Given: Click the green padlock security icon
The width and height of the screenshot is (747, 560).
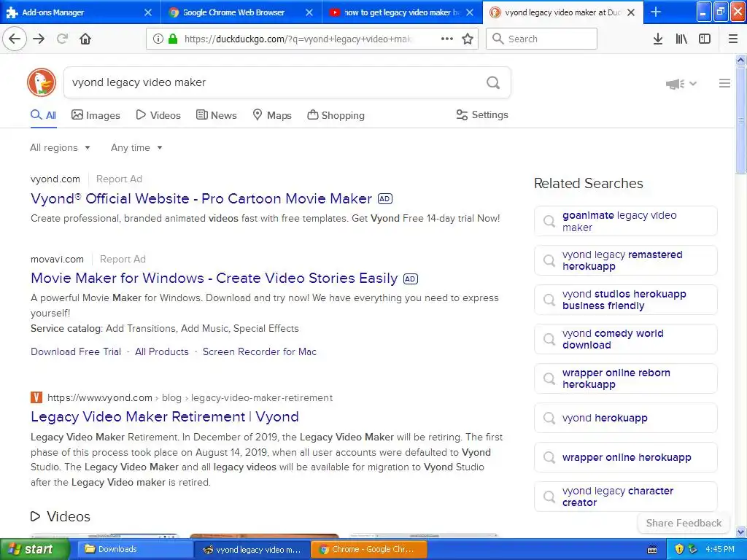Looking at the screenshot, I should (x=173, y=39).
